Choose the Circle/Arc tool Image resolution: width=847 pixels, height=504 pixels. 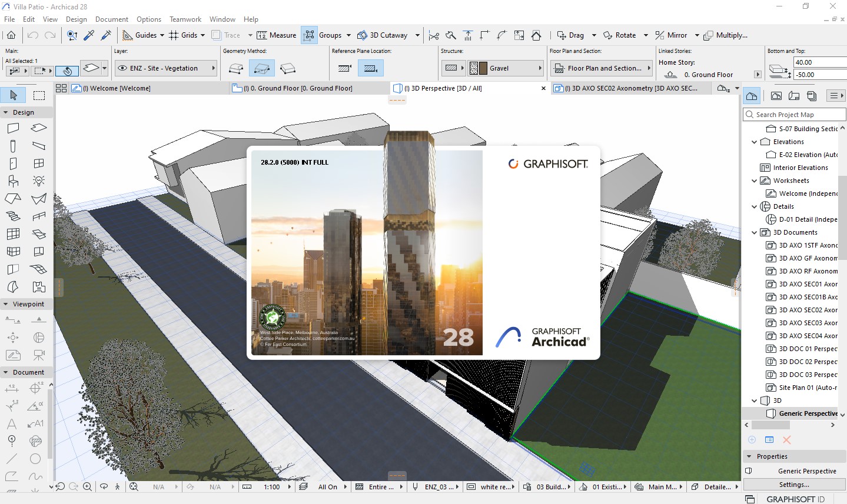pyautogui.click(x=35, y=459)
